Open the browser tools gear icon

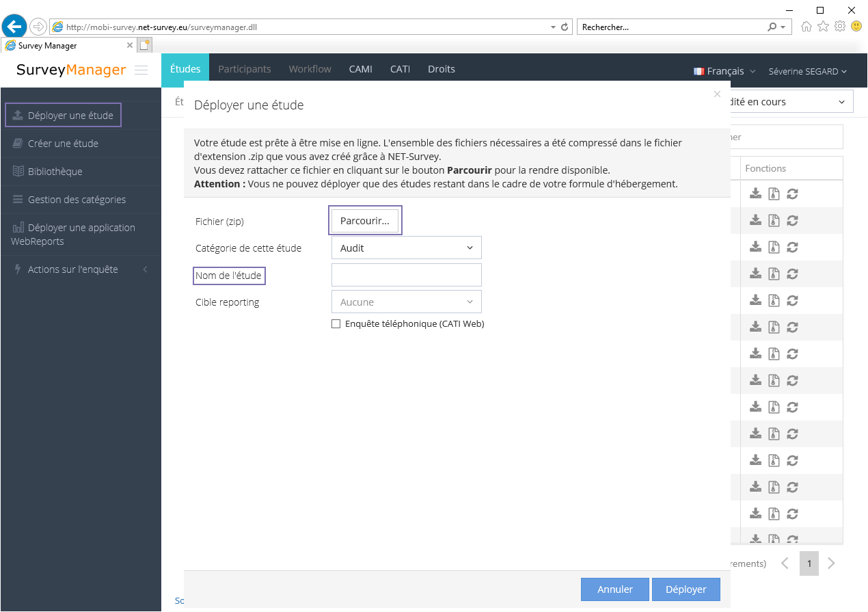pos(840,27)
